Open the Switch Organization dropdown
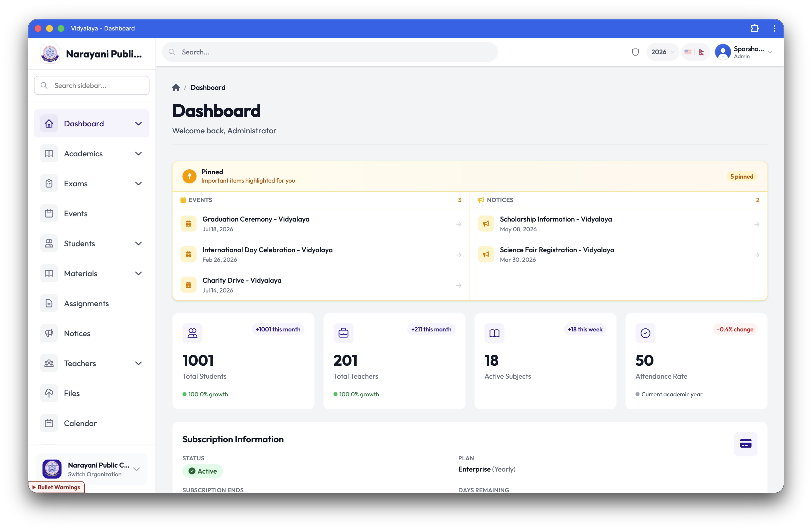 (x=92, y=469)
